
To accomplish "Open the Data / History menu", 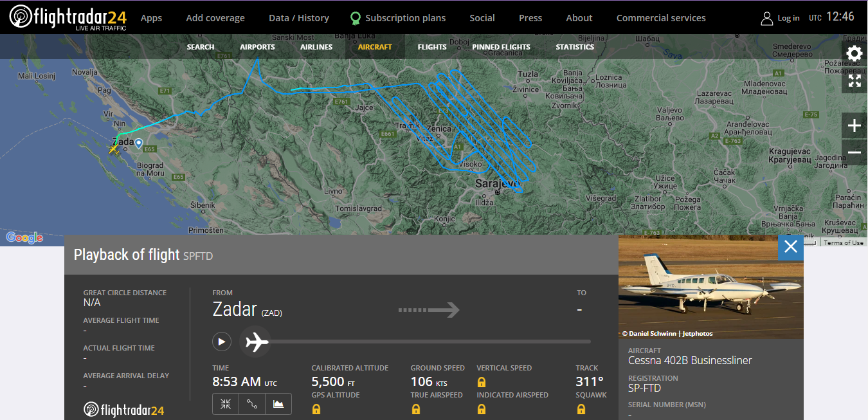I will click(x=299, y=18).
